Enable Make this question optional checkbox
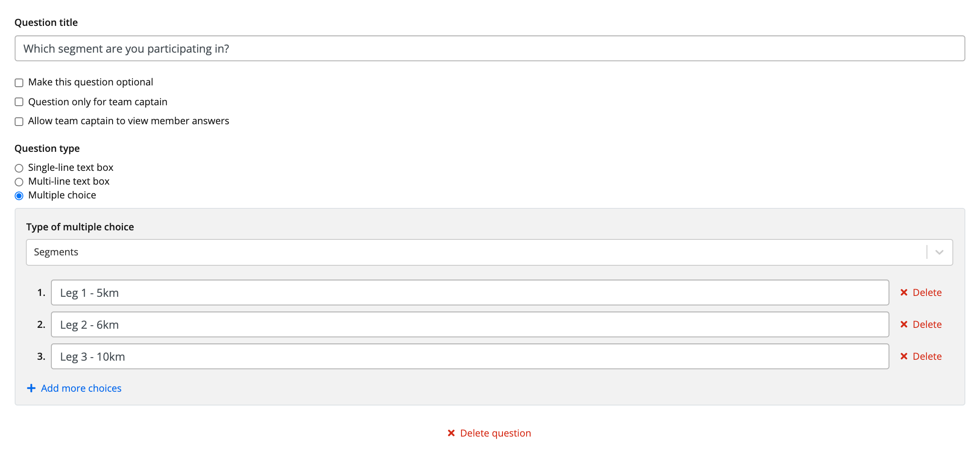980x459 pixels. coord(19,83)
